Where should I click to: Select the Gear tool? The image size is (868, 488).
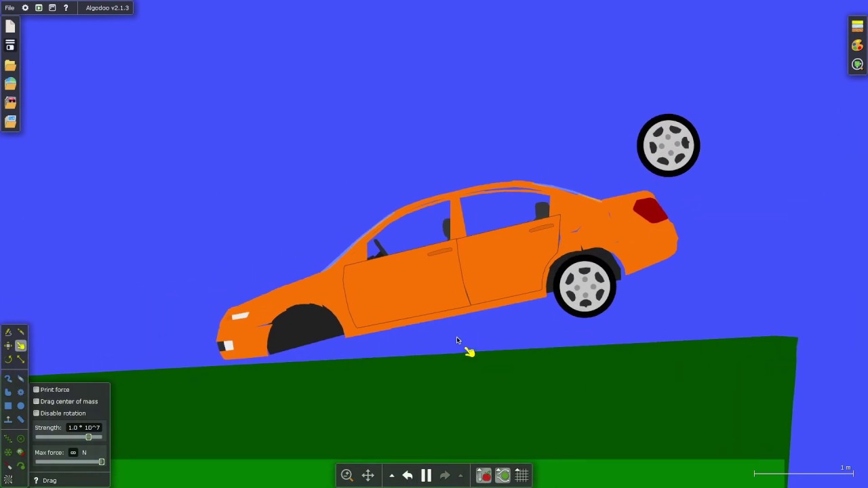[x=20, y=392]
